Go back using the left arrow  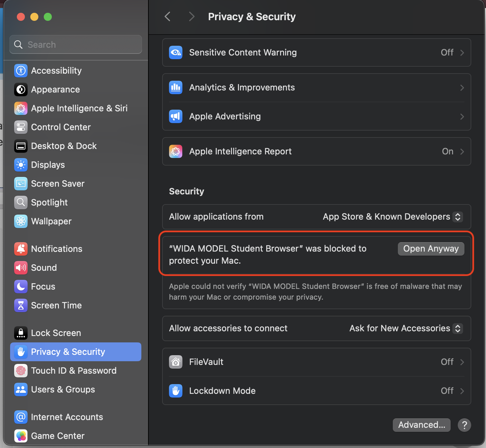(168, 16)
